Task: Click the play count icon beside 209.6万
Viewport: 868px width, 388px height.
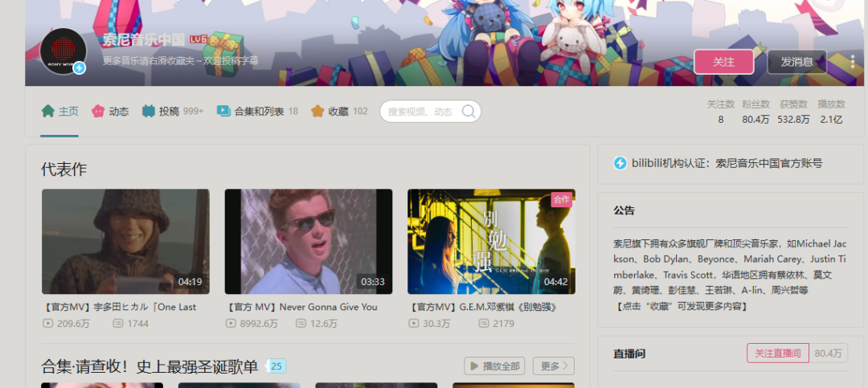Action: 47,323
